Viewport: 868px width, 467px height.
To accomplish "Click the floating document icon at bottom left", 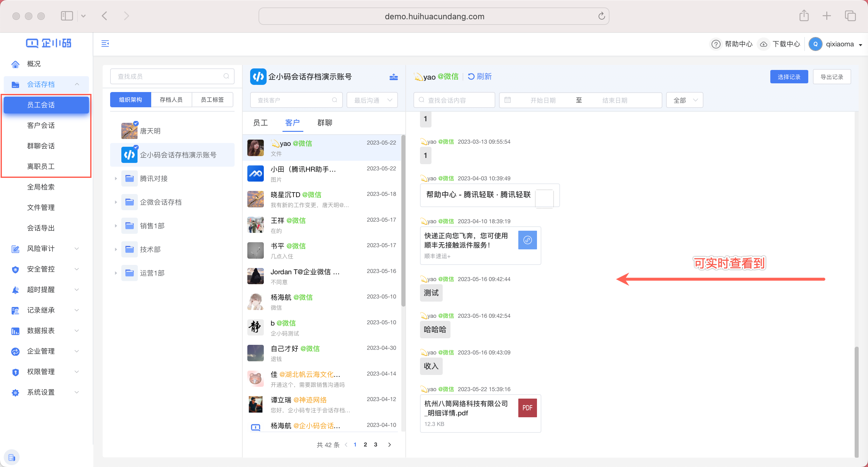I will 12,457.
